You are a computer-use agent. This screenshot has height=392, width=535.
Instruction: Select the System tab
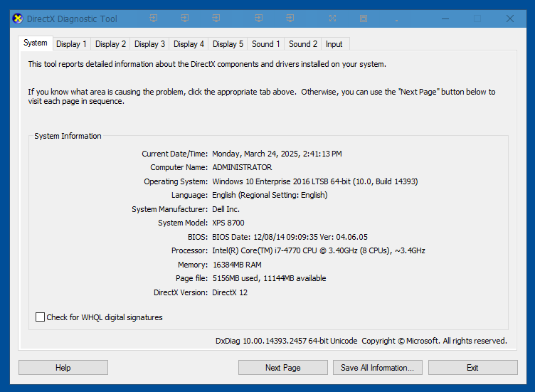(36, 43)
